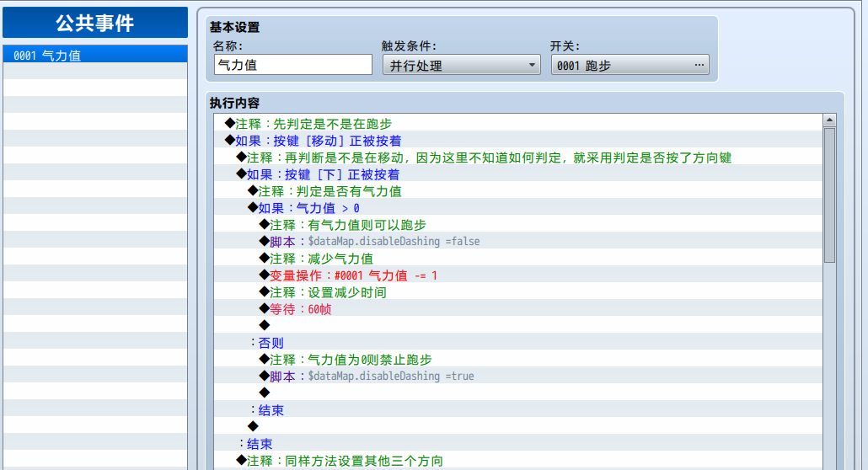Select common event 0001 气力值
The height and width of the screenshot is (470, 868).
[x=95, y=56]
